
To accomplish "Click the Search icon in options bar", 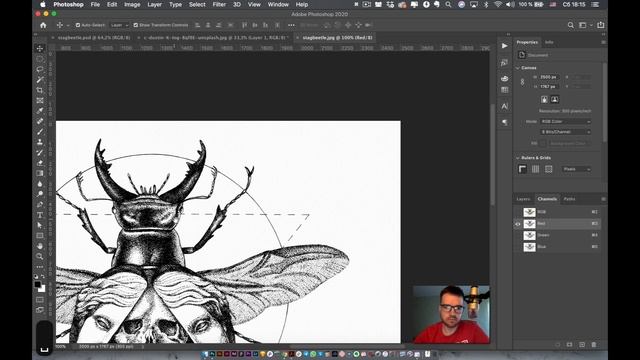I will [571, 25].
